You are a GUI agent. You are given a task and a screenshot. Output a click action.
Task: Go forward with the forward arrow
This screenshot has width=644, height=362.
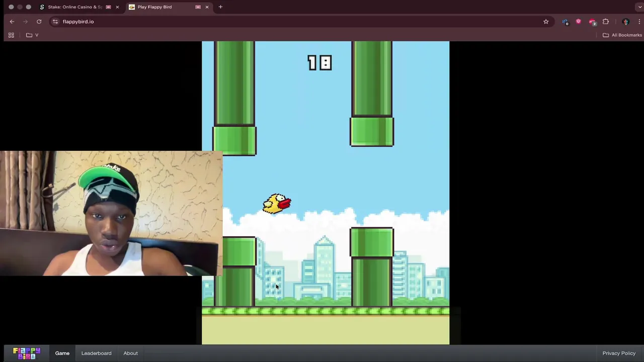(25, 22)
